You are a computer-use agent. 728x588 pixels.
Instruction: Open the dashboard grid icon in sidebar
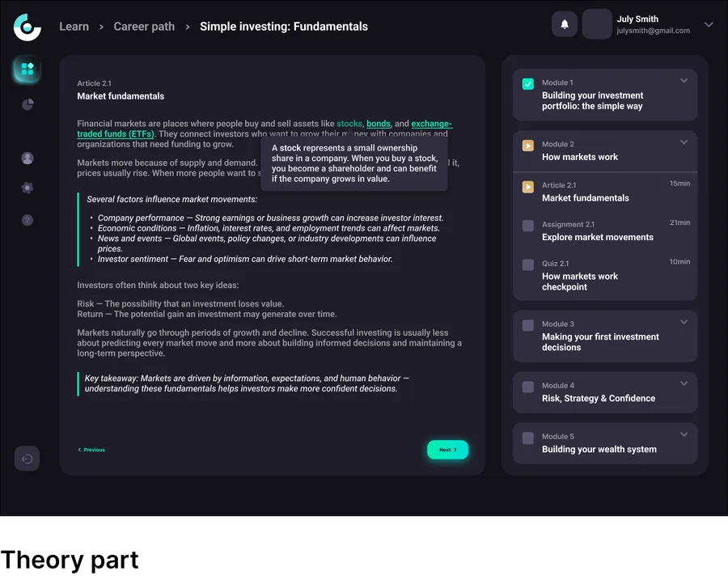click(x=28, y=70)
